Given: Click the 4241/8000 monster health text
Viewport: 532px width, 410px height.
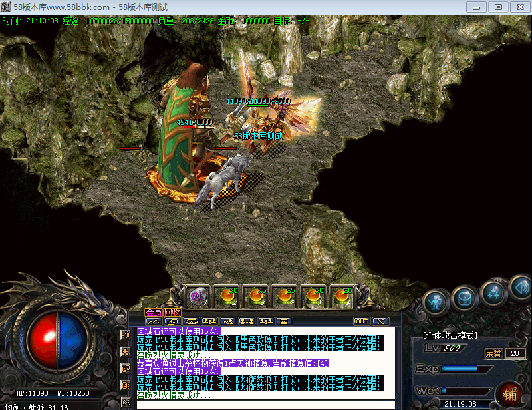Looking at the screenshot, I should pyautogui.click(x=195, y=122).
